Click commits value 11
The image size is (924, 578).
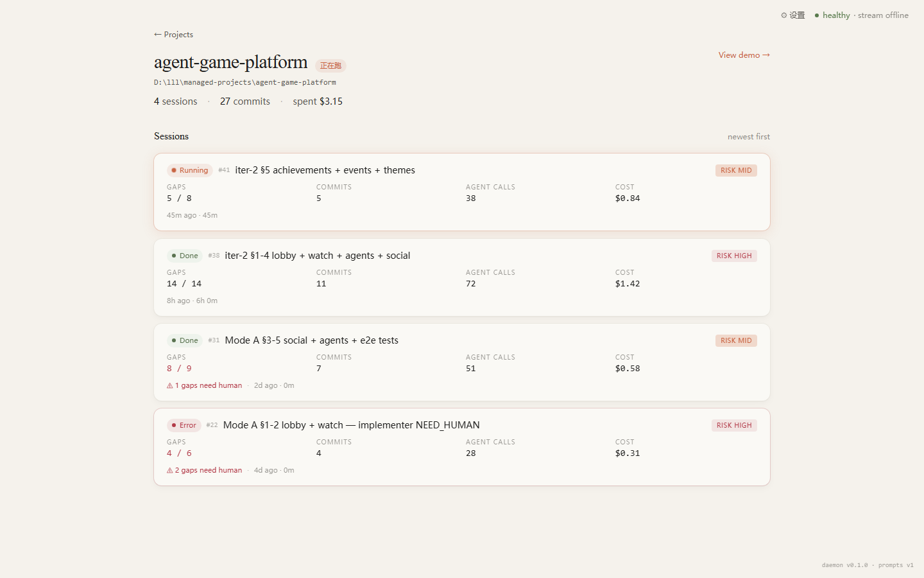click(x=321, y=284)
